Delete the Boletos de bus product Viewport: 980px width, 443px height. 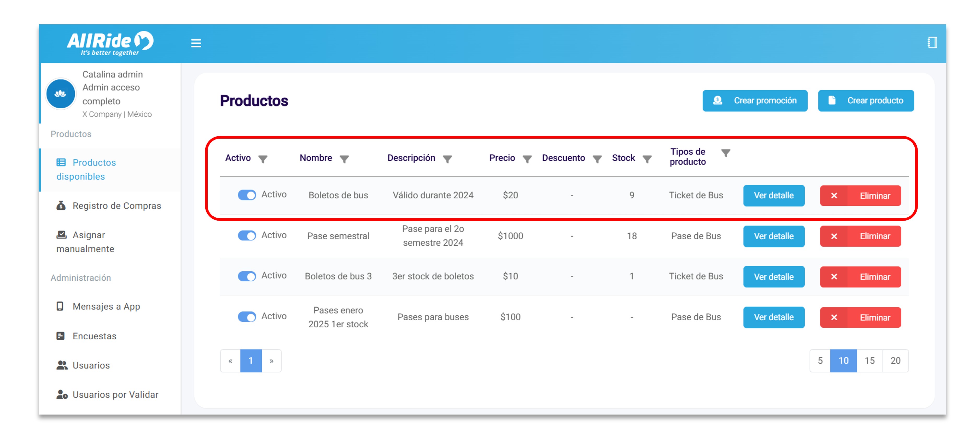861,196
